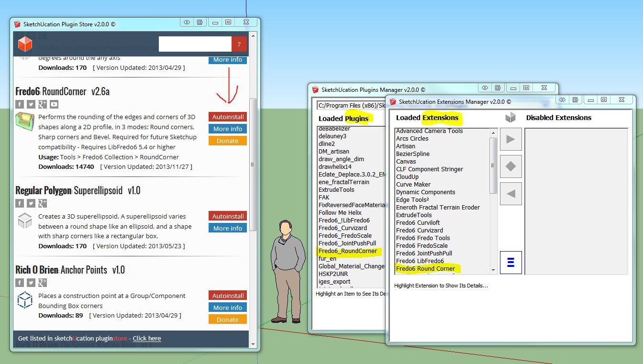
Task: Share Anchor Points on Twitter
Action: click(31, 283)
